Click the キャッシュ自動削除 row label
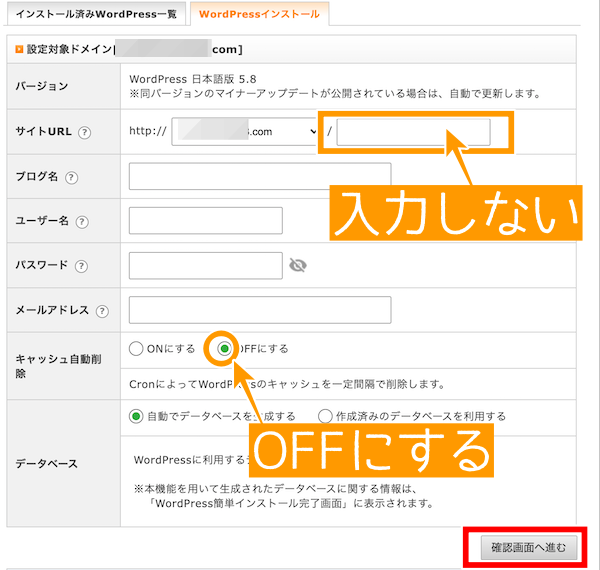Viewport: 600px width, 570px height. tap(58, 366)
